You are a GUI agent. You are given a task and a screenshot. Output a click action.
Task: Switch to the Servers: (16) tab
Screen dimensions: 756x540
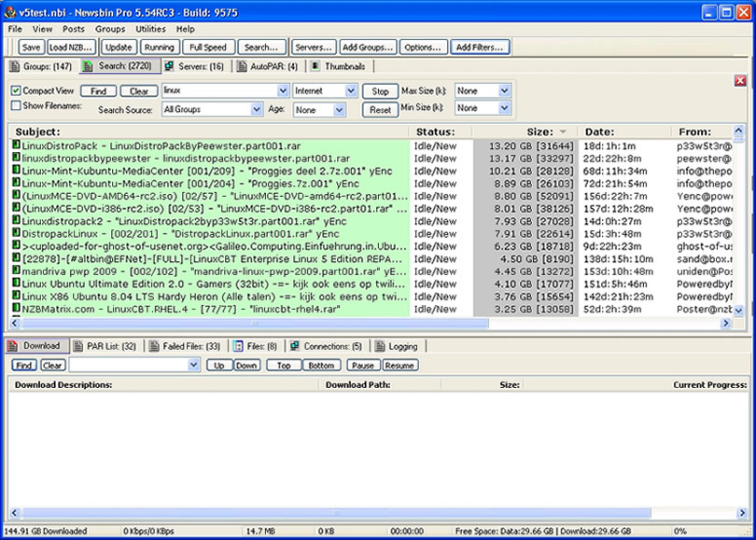tap(194, 66)
